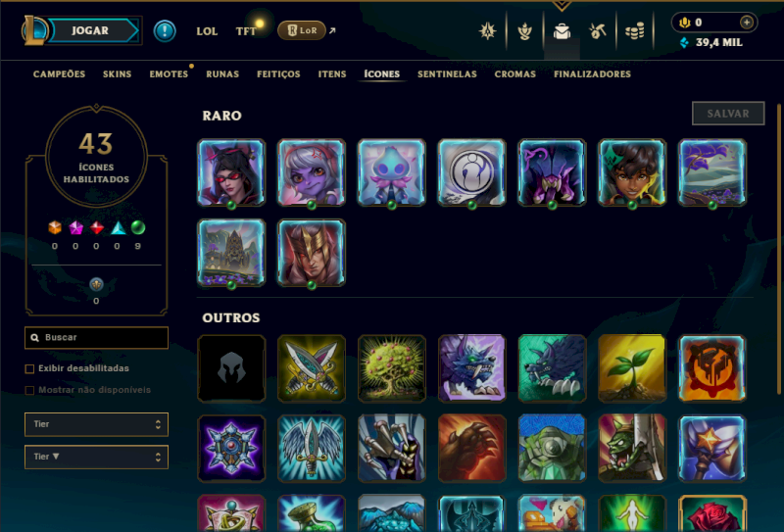The image size is (784, 532).
Task: Switch to the Skins tab
Action: (x=117, y=74)
